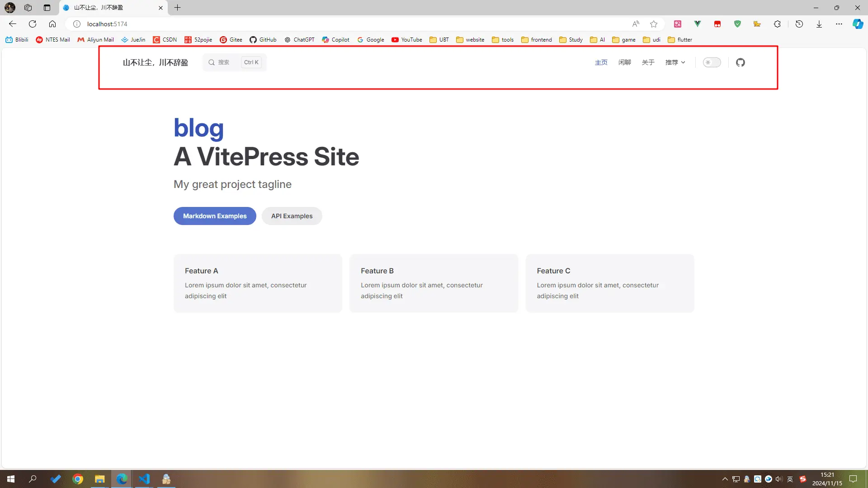
Task: Open the GitHub icon link in navbar
Action: point(740,62)
